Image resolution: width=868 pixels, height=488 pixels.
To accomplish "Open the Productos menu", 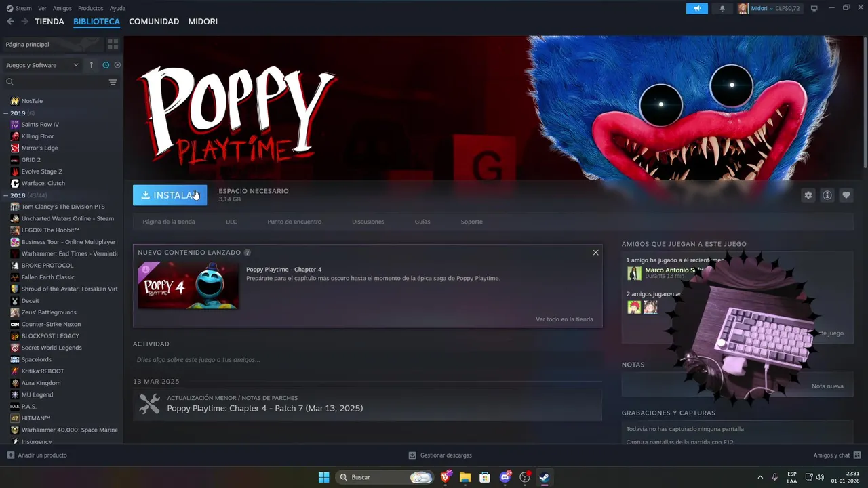I will pos(91,8).
